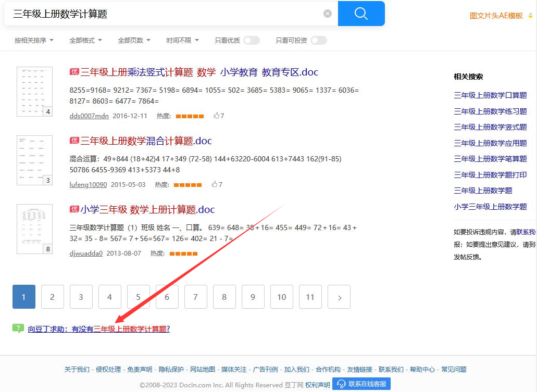Open uploader lufeng10090 profile
Screen dimensions: 537x392
point(88,184)
